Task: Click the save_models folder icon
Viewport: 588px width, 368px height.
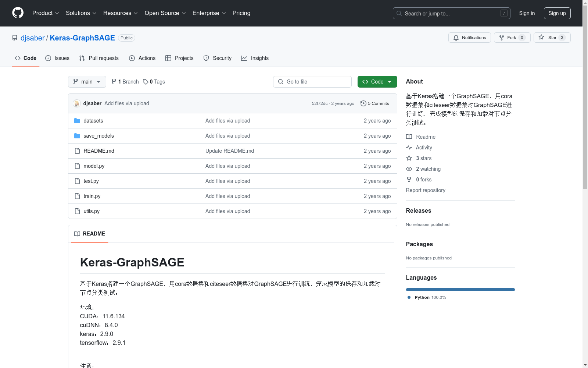Action: (x=77, y=136)
